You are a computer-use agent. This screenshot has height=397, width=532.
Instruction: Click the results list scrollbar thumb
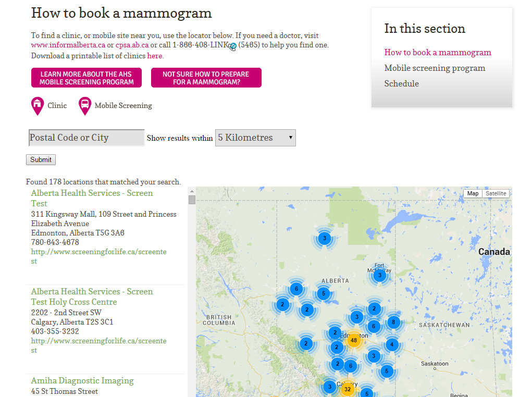[x=192, y=200]
